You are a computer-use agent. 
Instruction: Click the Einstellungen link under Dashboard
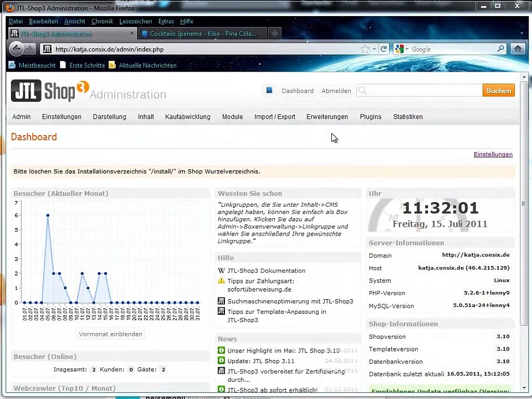click(493, 154)
